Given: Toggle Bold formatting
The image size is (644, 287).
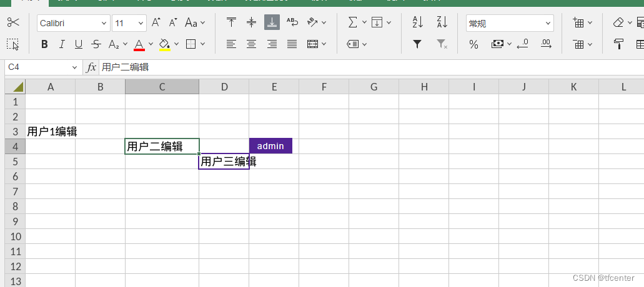Looking at the screenshot, I should 45,44.
